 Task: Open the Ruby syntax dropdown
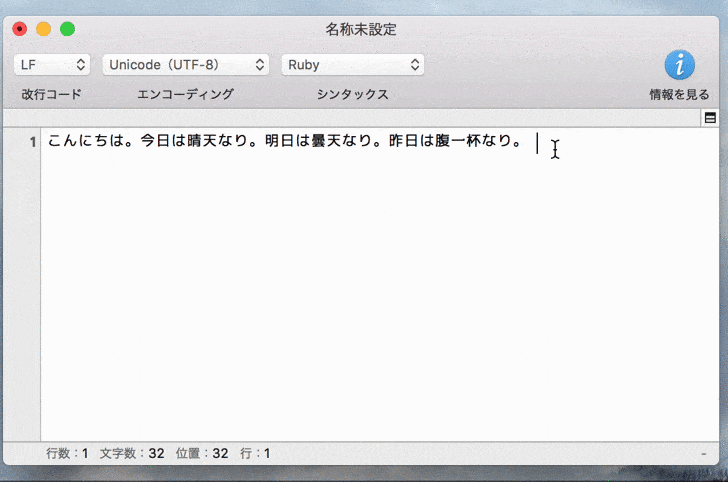pyautogui.click(x=352, y=65)
